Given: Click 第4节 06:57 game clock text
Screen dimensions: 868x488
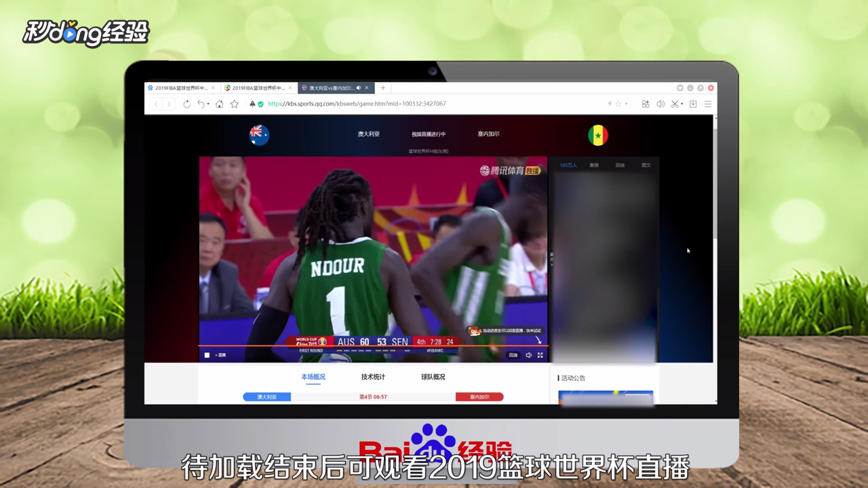Looking at the screenshot, I should pos(373,397).
